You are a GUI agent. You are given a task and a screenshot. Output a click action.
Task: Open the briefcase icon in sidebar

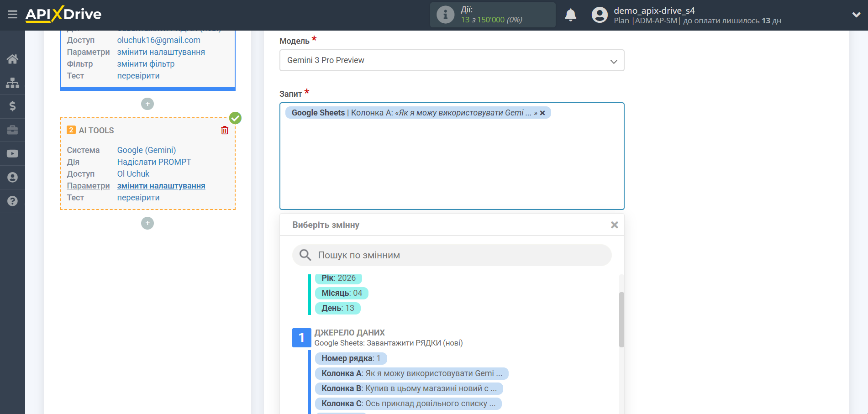click(12, 130)
